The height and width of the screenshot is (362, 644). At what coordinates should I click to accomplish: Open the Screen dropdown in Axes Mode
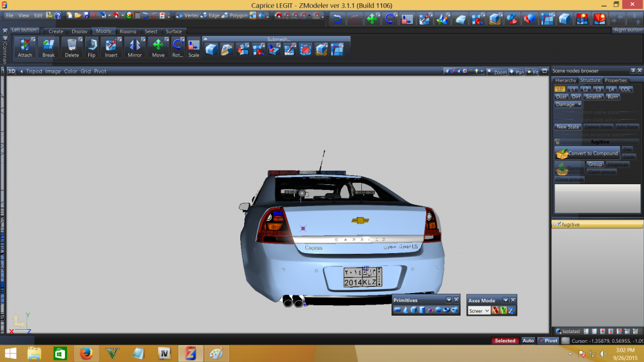click(479, 311)
